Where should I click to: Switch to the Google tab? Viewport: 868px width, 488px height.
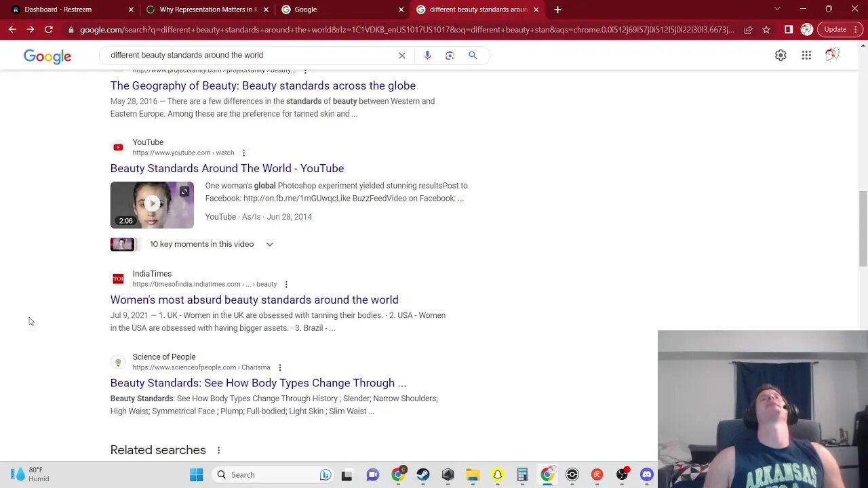coord(342,9)
